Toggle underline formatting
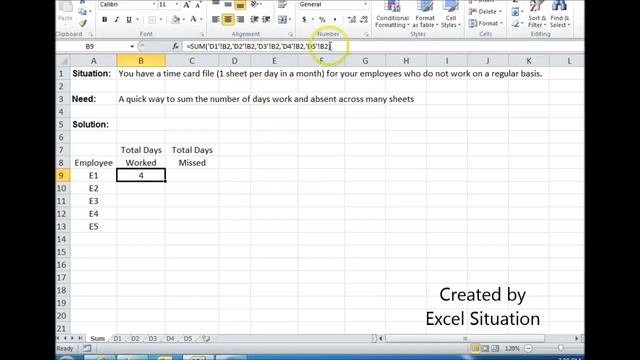Image resolution: width=640 pixels, height=360 pixels. click(x=129, y=20)
